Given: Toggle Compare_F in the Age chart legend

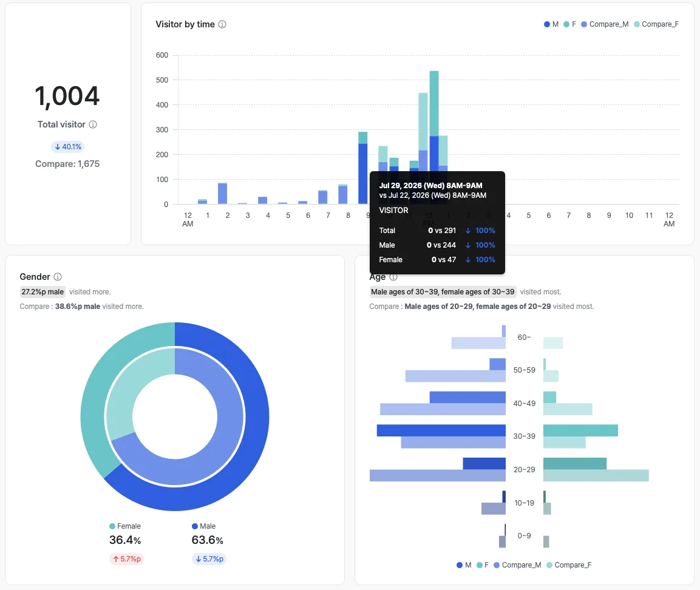Looking at the screenshot, I should [569, 565].
